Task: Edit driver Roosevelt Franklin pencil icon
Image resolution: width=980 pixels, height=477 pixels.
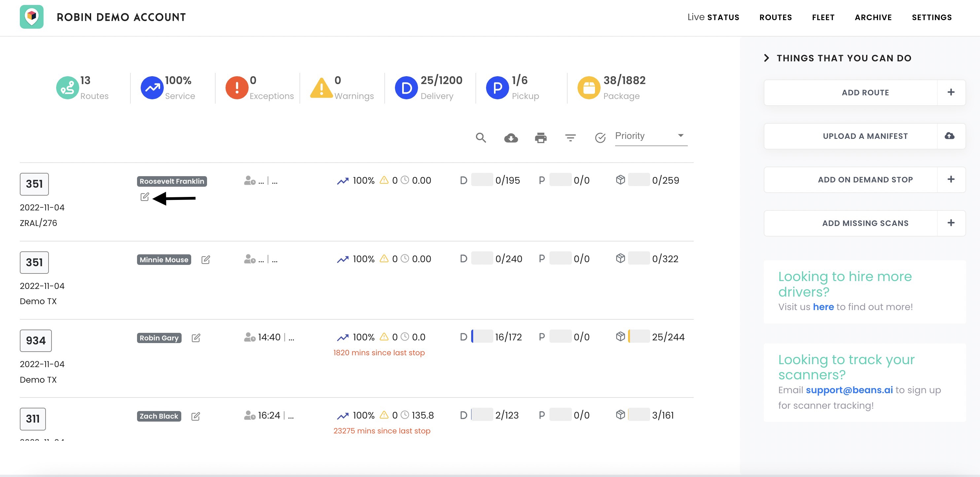Action: (145, 197)
